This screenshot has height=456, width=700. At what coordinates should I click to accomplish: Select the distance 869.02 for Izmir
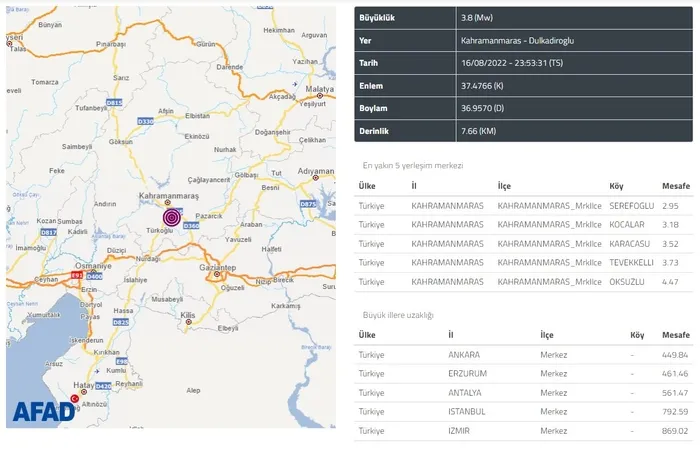[675, 431]
